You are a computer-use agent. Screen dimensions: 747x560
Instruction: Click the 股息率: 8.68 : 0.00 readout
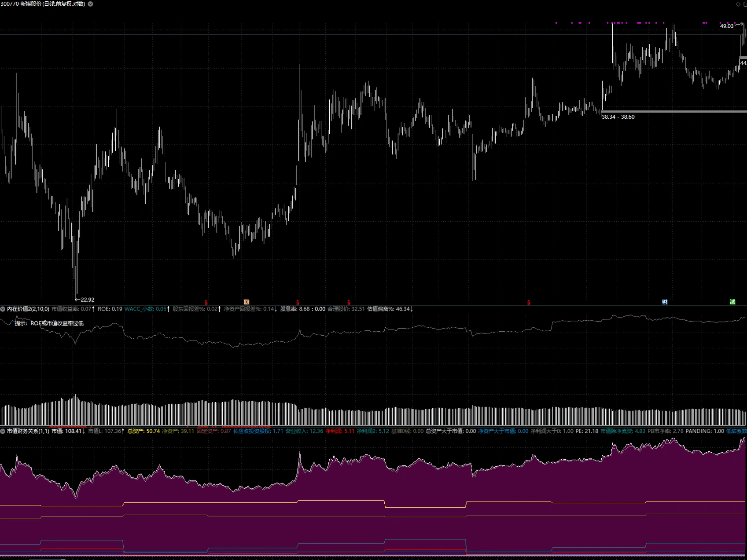[303, 309]
